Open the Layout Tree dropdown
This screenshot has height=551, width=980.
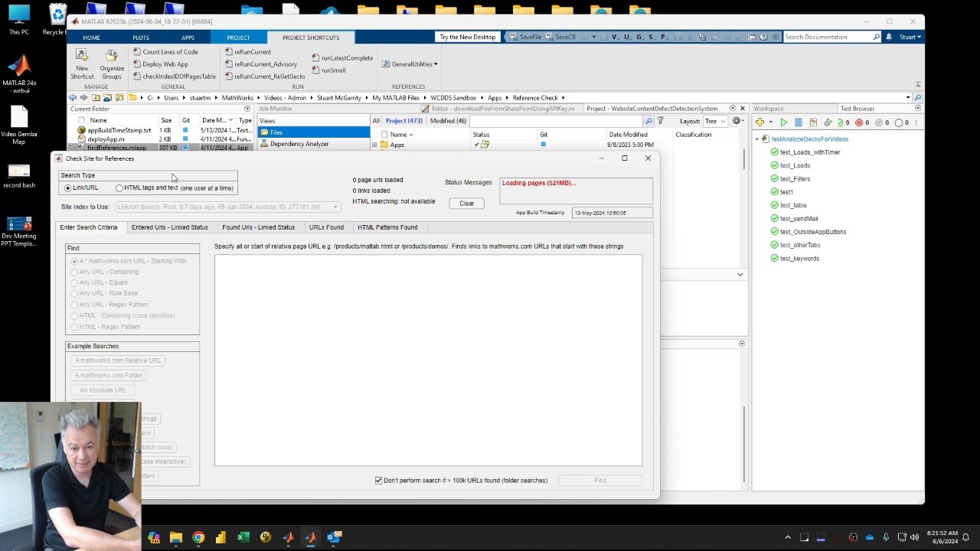[714, 121]
